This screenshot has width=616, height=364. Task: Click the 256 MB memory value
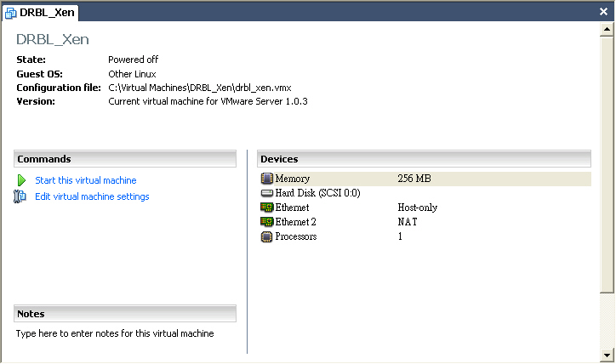click(x=414, y=179)
